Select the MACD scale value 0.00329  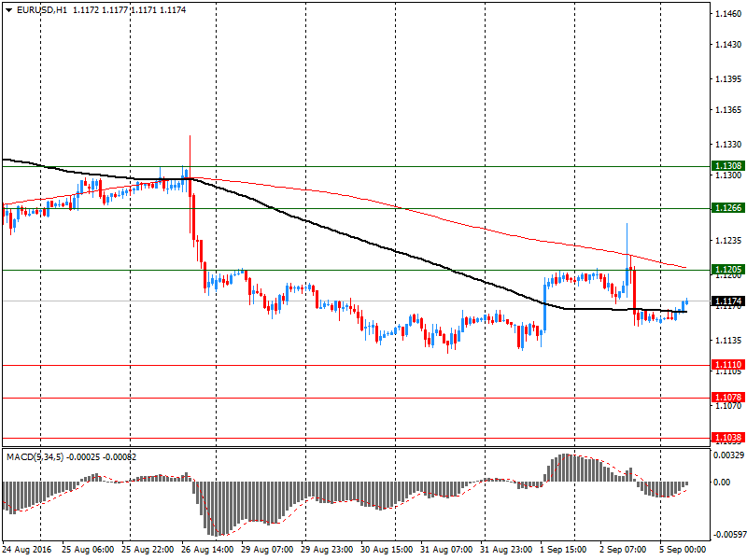(728, 455)
